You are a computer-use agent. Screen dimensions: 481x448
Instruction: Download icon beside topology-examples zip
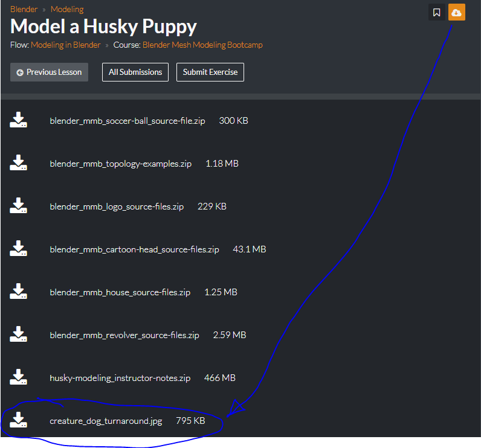tap(18, 162)
